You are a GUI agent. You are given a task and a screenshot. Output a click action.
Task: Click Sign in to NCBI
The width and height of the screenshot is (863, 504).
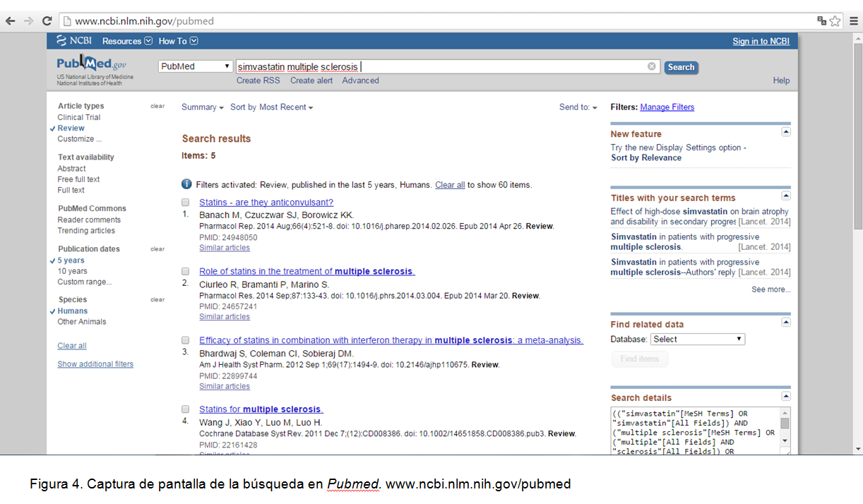tap(761, 41)
